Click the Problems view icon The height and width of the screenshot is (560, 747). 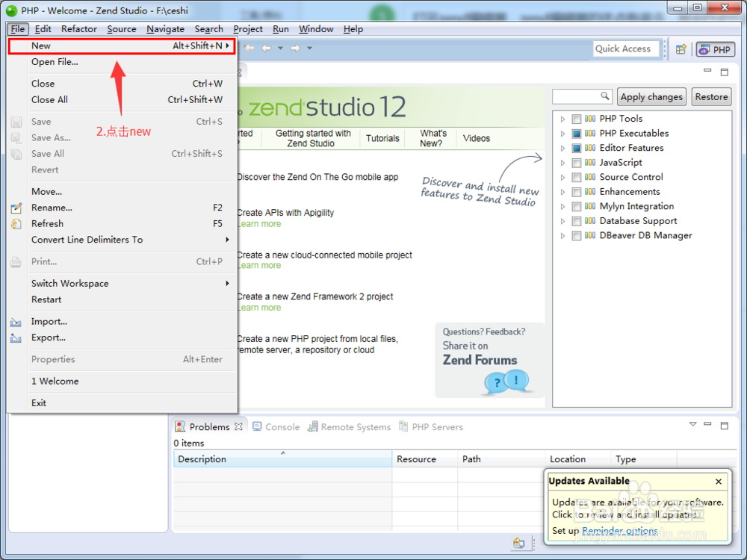[x=180, y=426]
